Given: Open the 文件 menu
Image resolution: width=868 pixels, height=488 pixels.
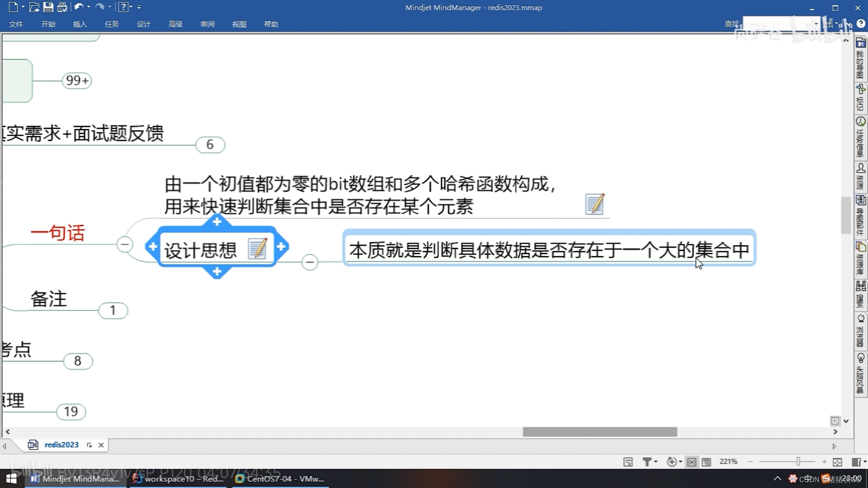Looking at the screenshot, I should pyautogui.click(x=16, y=24).
